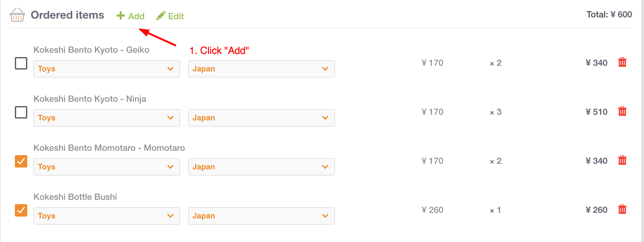Delete Kokeshi Bottle Bushi using trash icon

point(622,209)
